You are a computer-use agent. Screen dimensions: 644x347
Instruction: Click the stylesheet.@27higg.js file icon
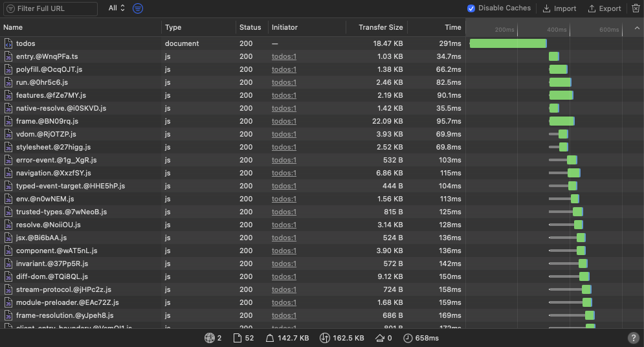point(8,147)
